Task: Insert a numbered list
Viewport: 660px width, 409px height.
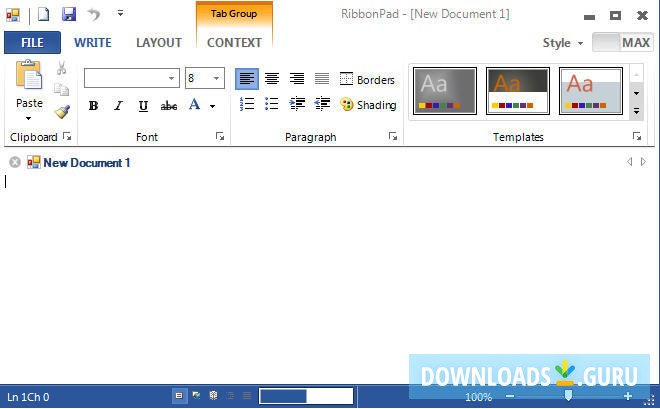Action: click(247, 104)
